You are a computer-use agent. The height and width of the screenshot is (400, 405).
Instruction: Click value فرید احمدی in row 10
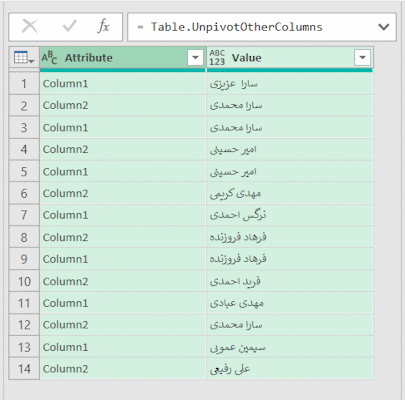[290, 281]
